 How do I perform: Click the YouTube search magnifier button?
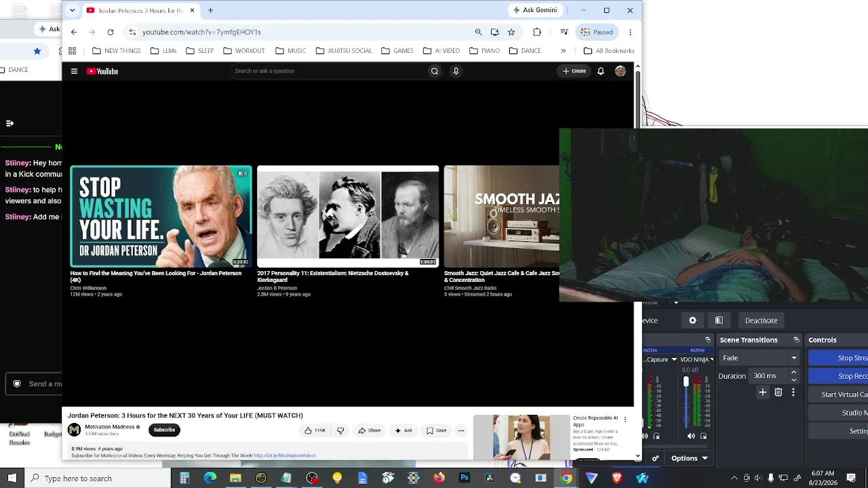click(x=435, y=71)
